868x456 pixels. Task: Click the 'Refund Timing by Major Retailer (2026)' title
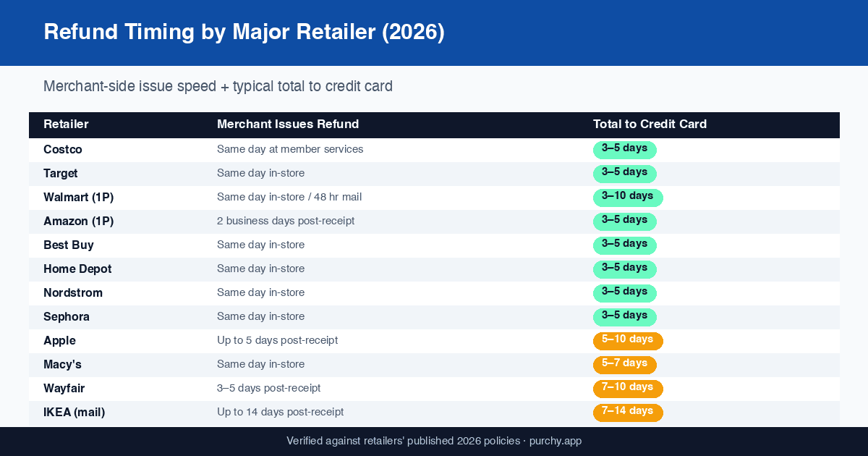tap(244, 33)
